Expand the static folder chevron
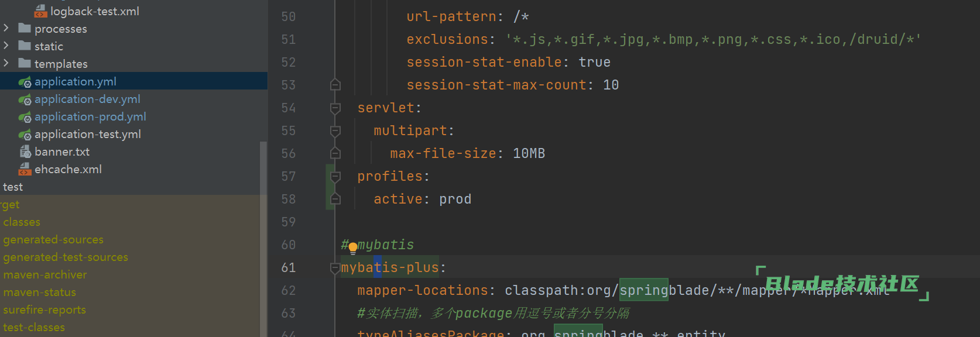Screen dimensions: 980x337 [6, 46]
